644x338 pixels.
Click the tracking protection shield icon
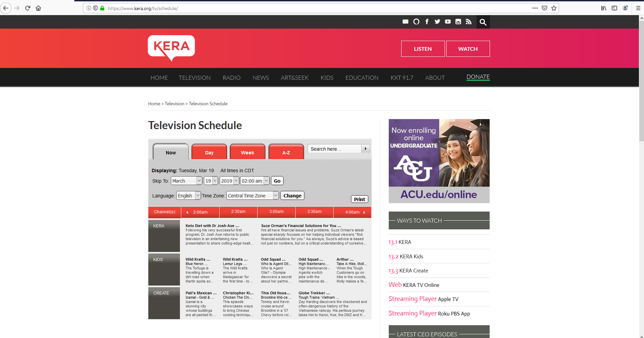[96, 8]
